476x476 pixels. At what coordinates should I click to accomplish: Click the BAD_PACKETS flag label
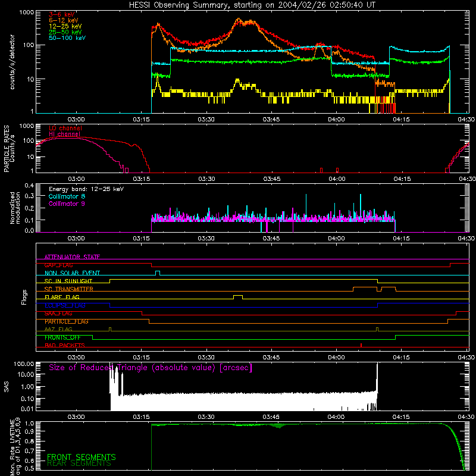65,345
